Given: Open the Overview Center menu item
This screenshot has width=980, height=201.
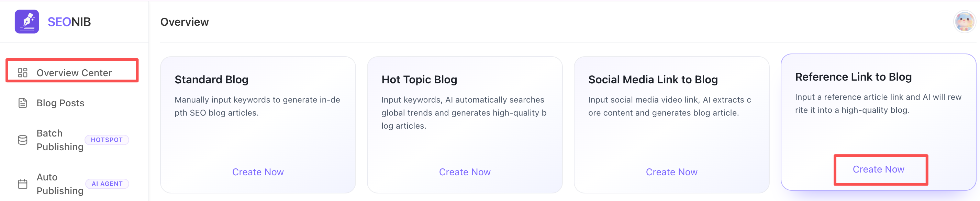Looking at the screenshot, I should (x=74, y=73).
